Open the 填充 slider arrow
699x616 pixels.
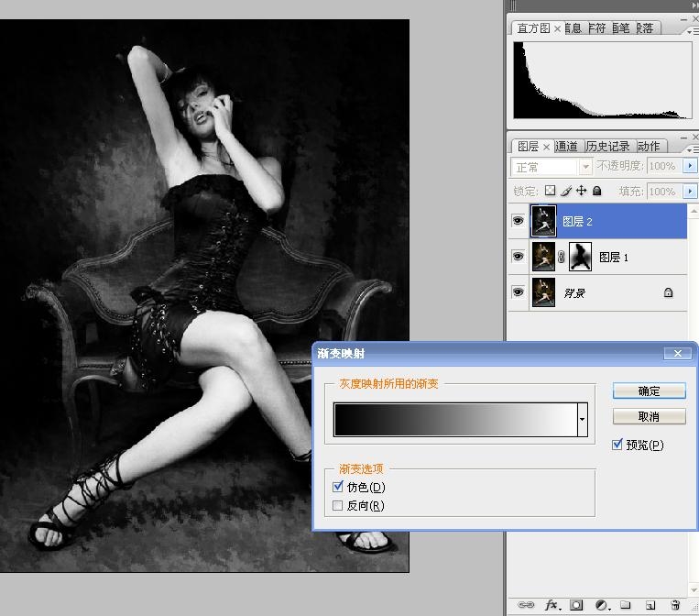point(690,192)
